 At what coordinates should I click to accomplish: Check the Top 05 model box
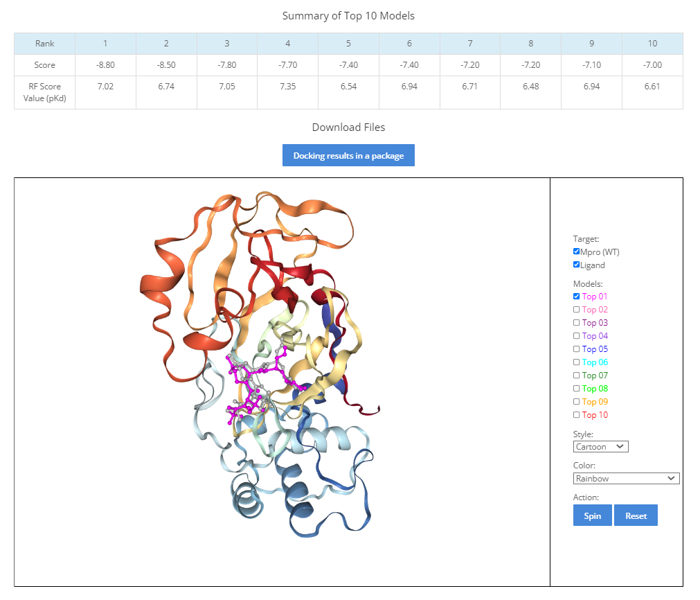[x=577, y=349]
